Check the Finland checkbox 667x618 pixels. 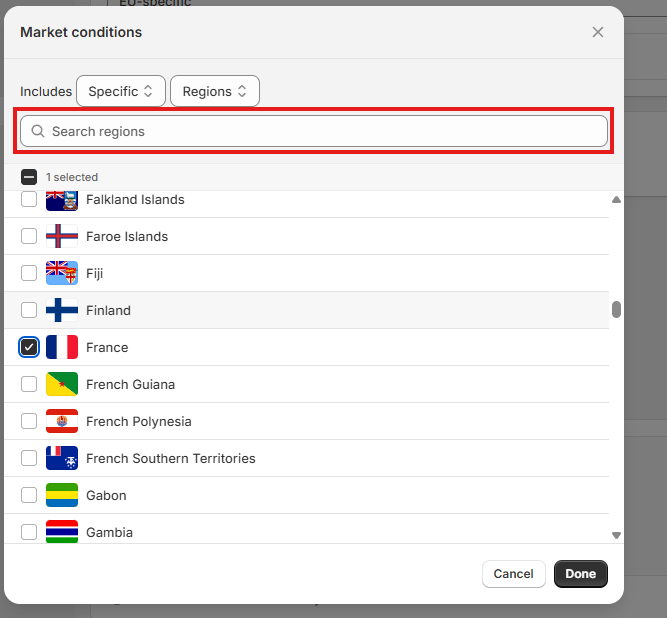click(29, 310)
